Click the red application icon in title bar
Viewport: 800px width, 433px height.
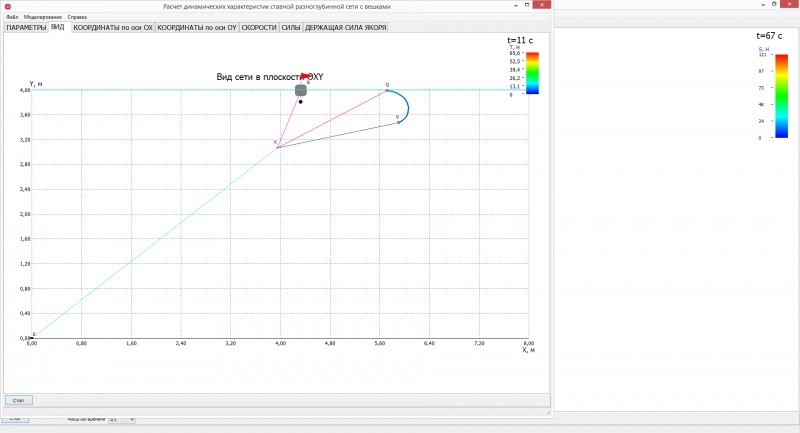coord(8,7)
